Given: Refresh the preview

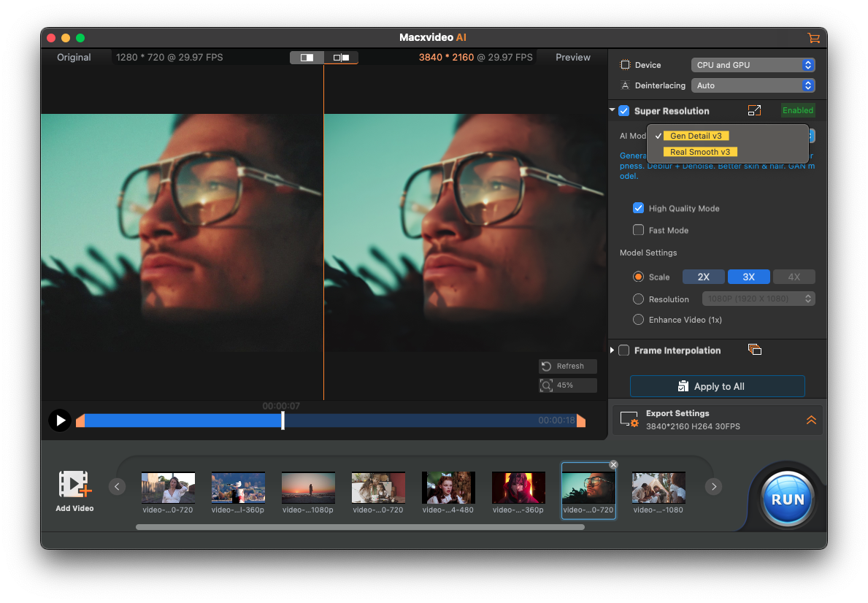Looking at the screenshot, I should [568, 366].
